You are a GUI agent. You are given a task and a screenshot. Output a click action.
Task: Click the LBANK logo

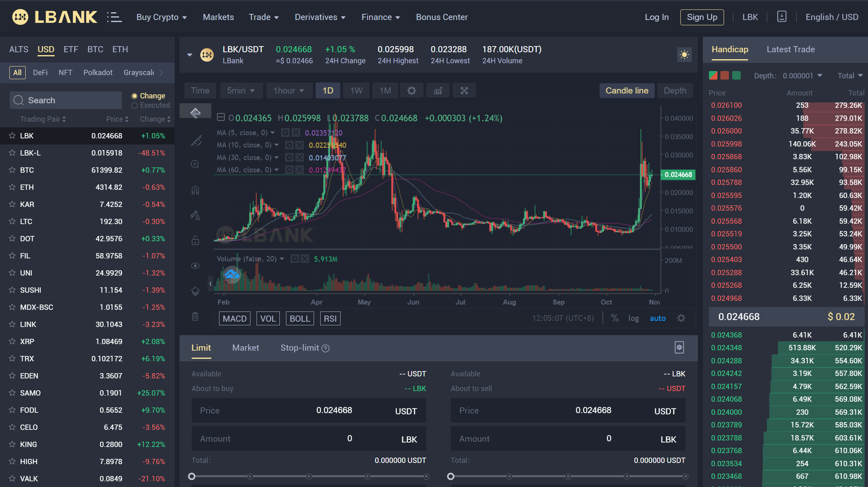click(55, 17)
